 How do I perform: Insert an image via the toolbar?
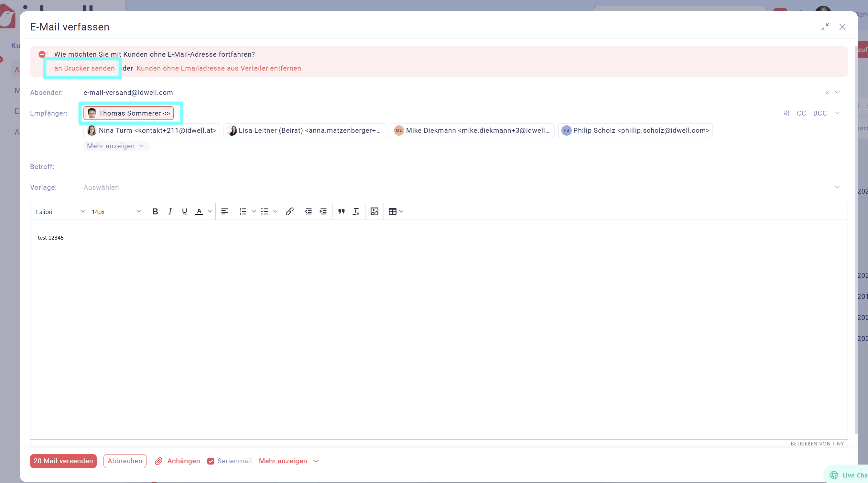(x=374, y=211)
